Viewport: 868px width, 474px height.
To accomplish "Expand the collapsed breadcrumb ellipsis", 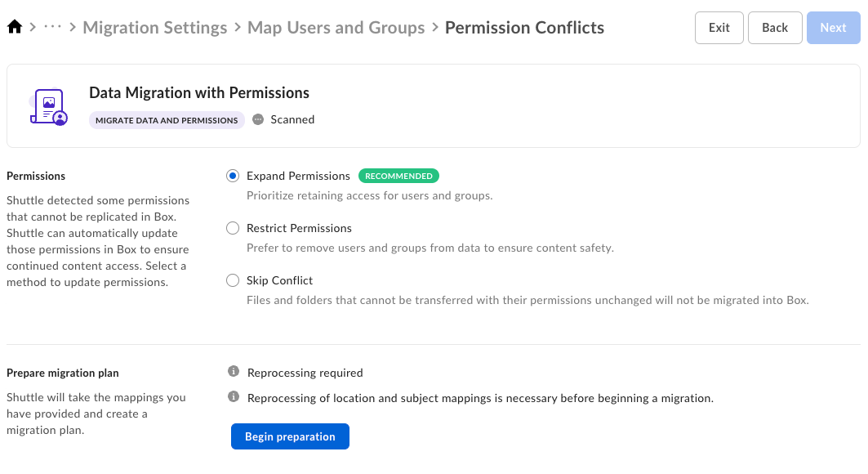I will click(x=52, y=27).
